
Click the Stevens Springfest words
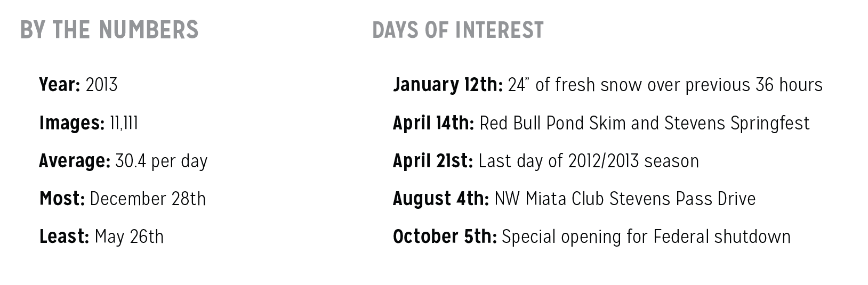(737, 124)
